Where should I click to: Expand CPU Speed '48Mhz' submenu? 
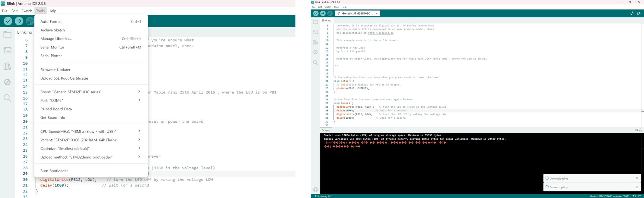[x=91, y=131]
